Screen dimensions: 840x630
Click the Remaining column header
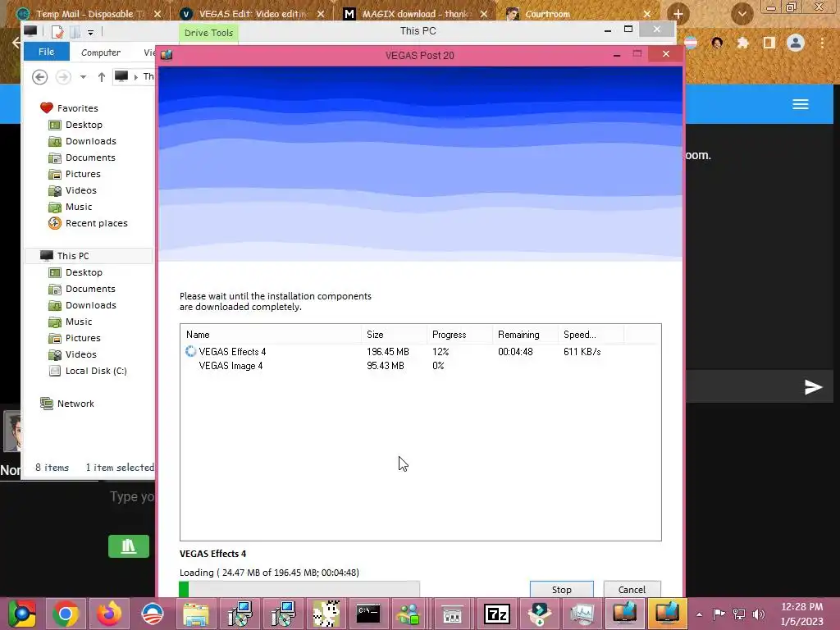[x=525, y=335]
